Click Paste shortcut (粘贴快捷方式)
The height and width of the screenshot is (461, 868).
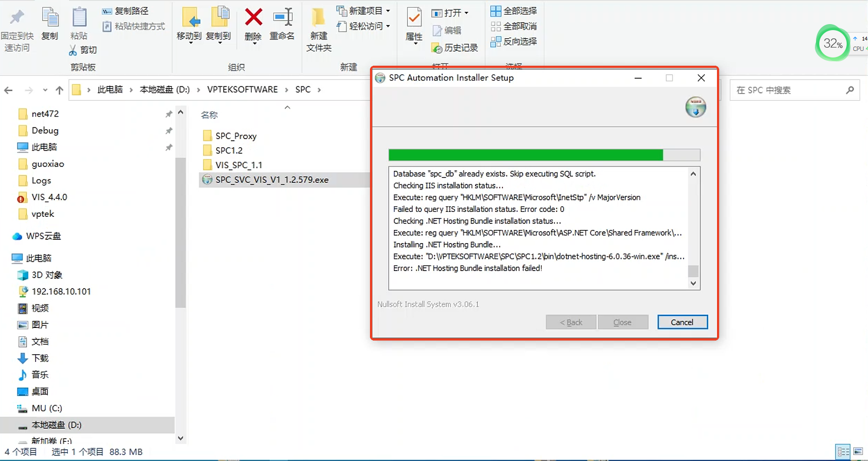[134, 26]
